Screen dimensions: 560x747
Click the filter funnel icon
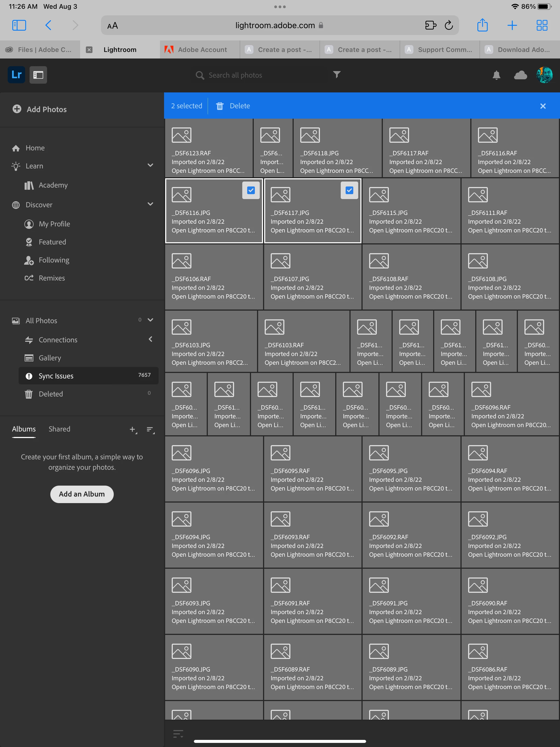point(336,75)
